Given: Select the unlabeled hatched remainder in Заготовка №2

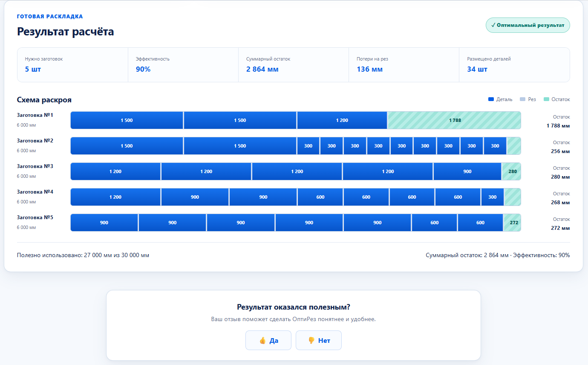Looking at the screenshot, I should pyautogui.click(x=514, y=146).
